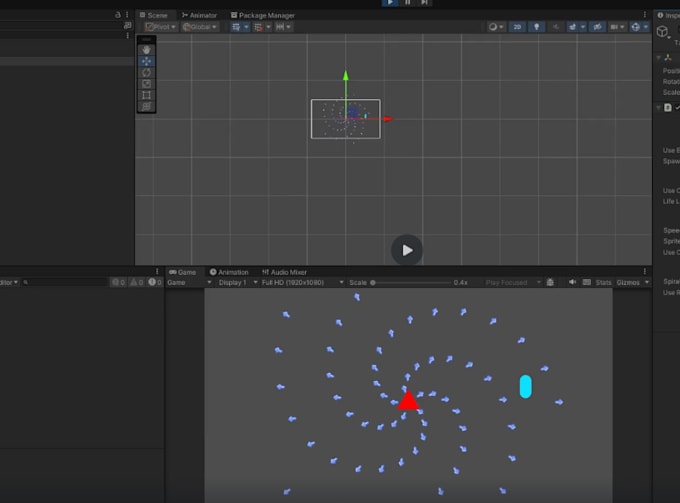Open the Global handle rotation dropdown
680x503 pixels.
click(x=200, y=27)
